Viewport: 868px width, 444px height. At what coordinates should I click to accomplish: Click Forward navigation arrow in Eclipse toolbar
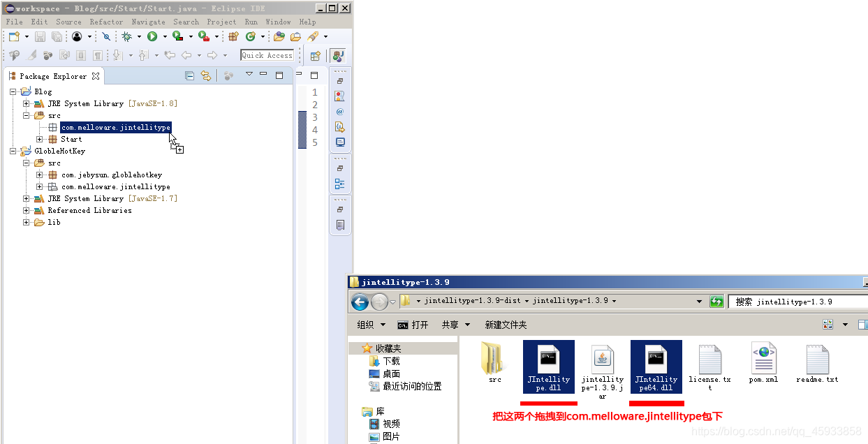pos(212,55)
